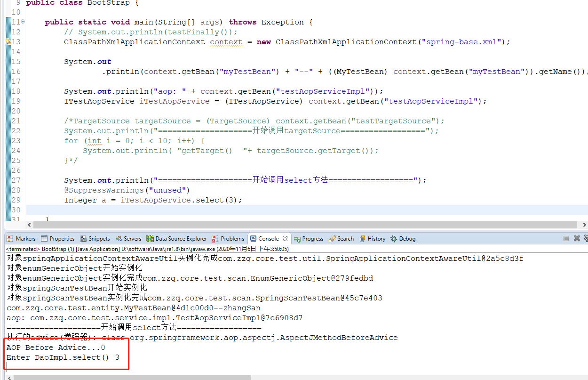Click the MyTestBean@4d1c00d0--zhangSan console line
This screenshot has width=588, height=380.
coord(133,308)
